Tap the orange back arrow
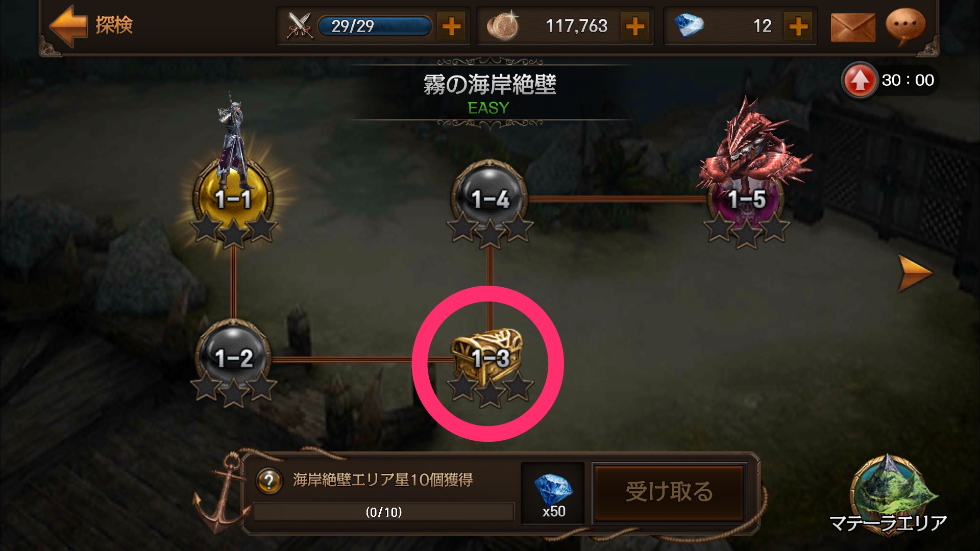 [68, 26]
